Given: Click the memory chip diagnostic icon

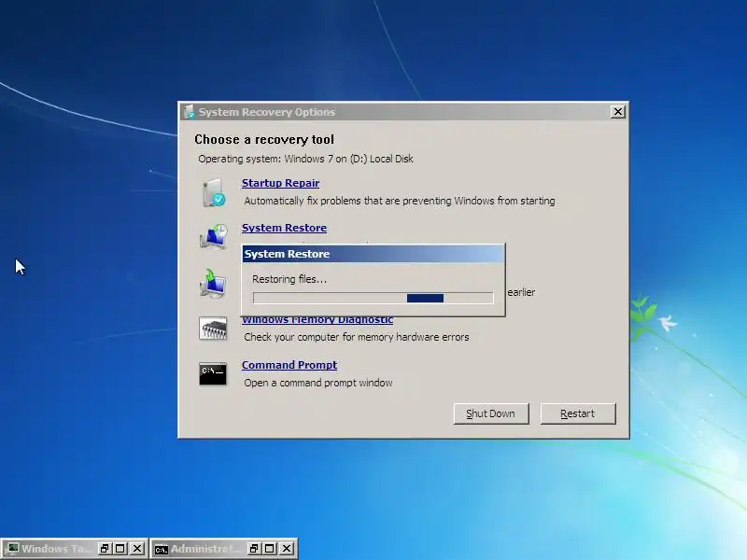Looking at the screenshot, I should click(213, 329).
